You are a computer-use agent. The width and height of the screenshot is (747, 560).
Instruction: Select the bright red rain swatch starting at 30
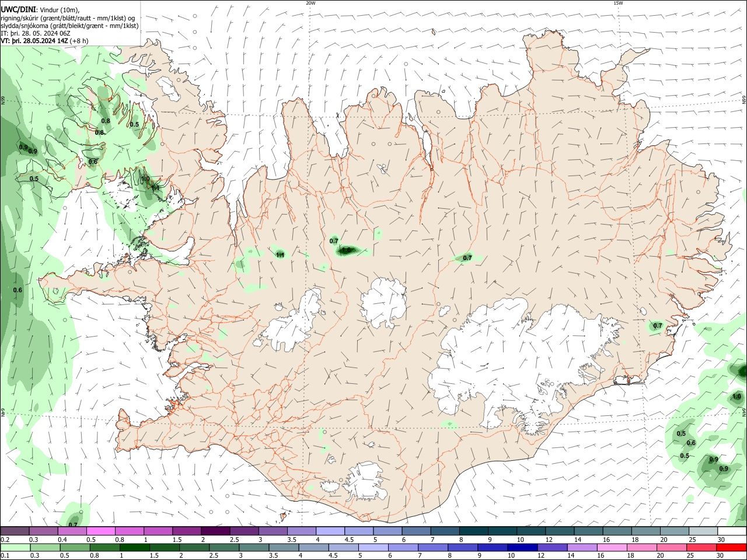tap(732, 548)
